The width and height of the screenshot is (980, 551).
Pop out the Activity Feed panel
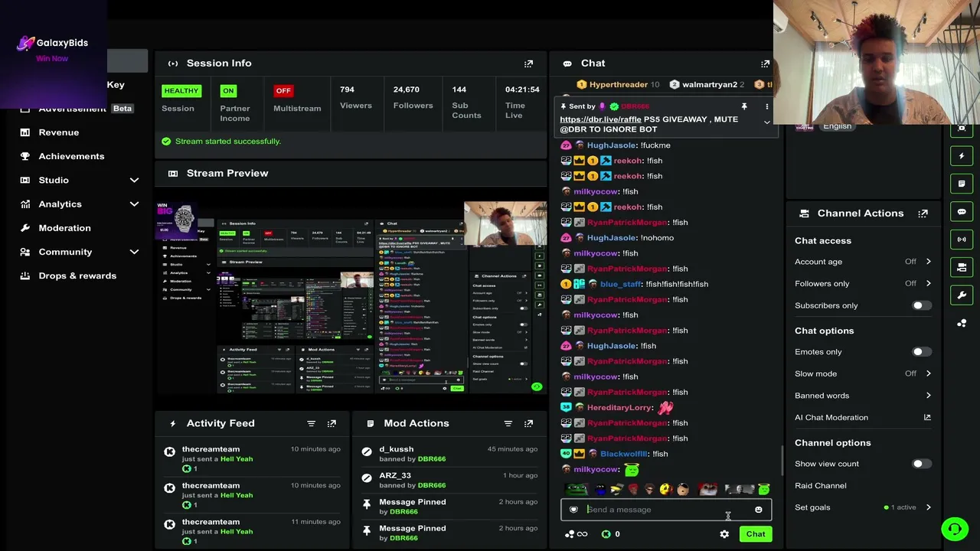332,423
